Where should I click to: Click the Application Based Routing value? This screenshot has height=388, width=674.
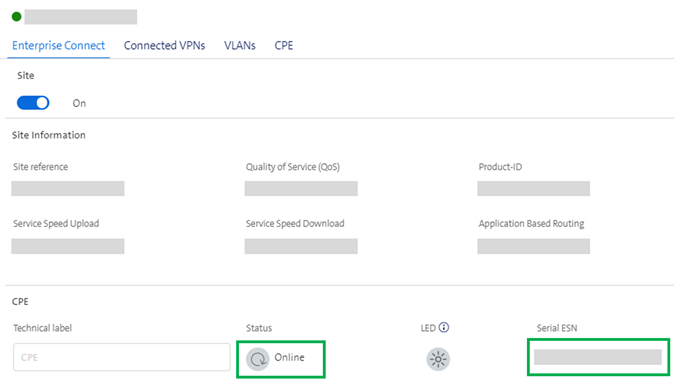[x=533, y=246]
